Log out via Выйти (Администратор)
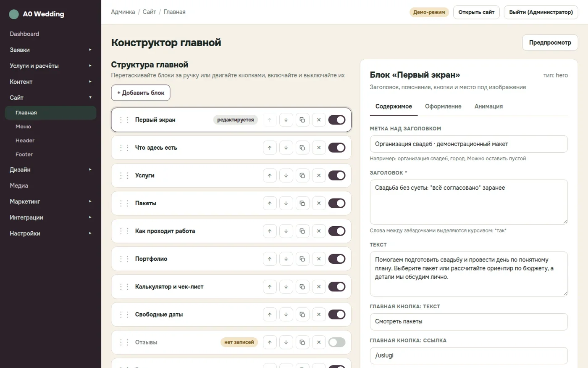Image resolution: width=588 pixels, height=368 pixels. 541,12
